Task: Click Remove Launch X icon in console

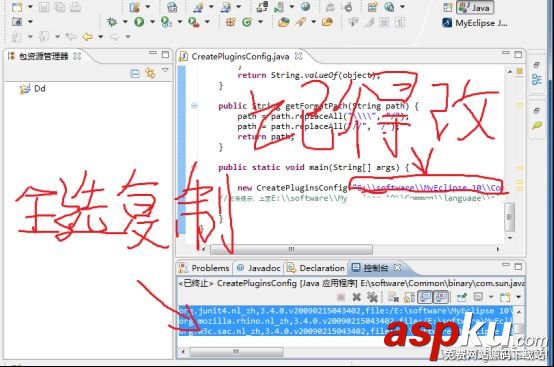Action: point(356,297)
